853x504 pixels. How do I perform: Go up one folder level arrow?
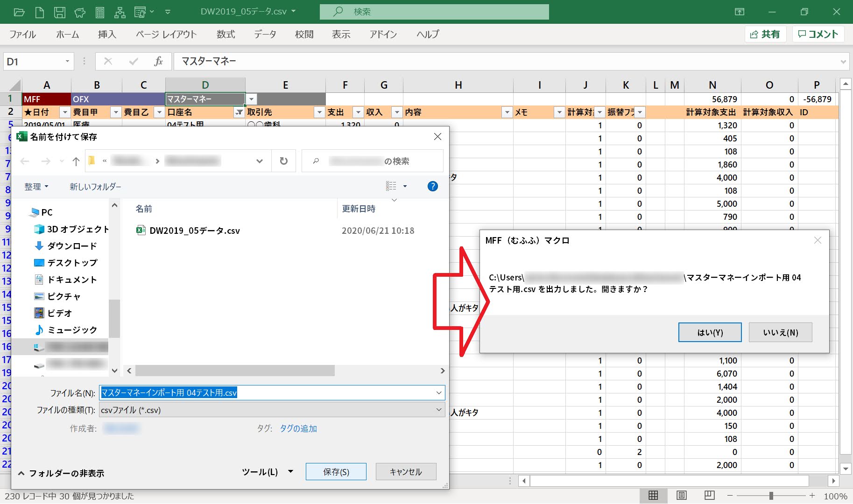click(x=76, y=161)
